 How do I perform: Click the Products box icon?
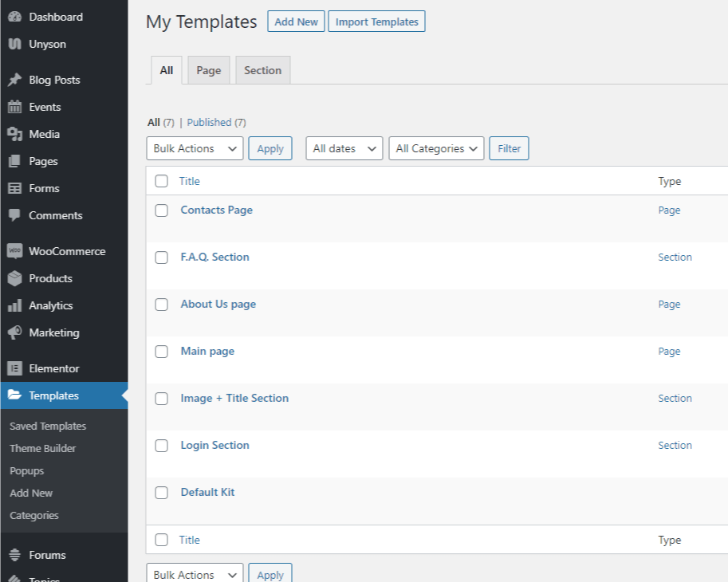pyautogui.click(x=15, y=278)
